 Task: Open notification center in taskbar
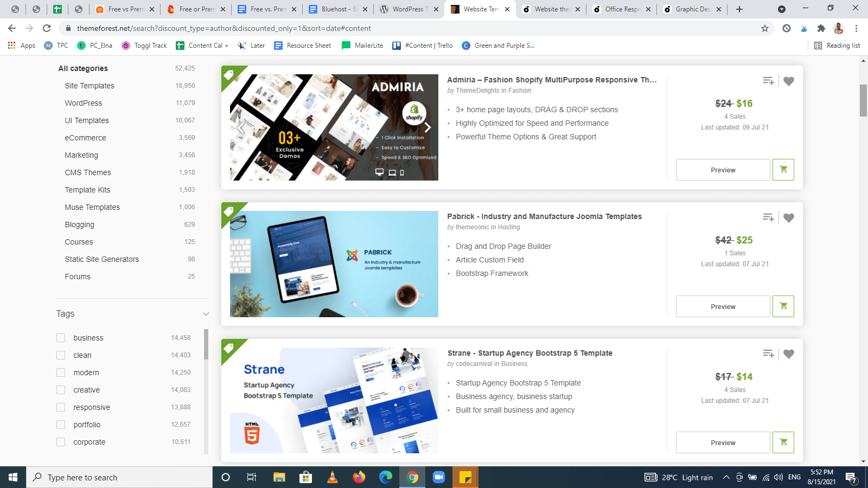(851, 477)
